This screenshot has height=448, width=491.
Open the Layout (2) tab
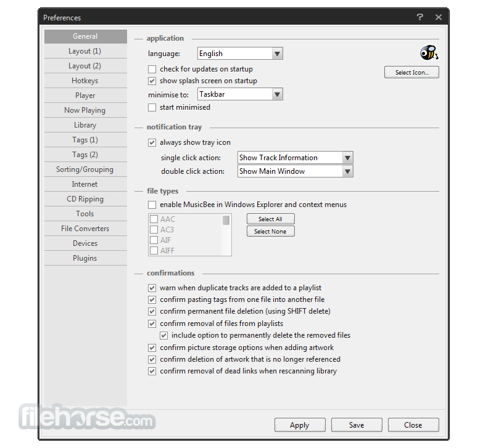[x=86, y=66]
